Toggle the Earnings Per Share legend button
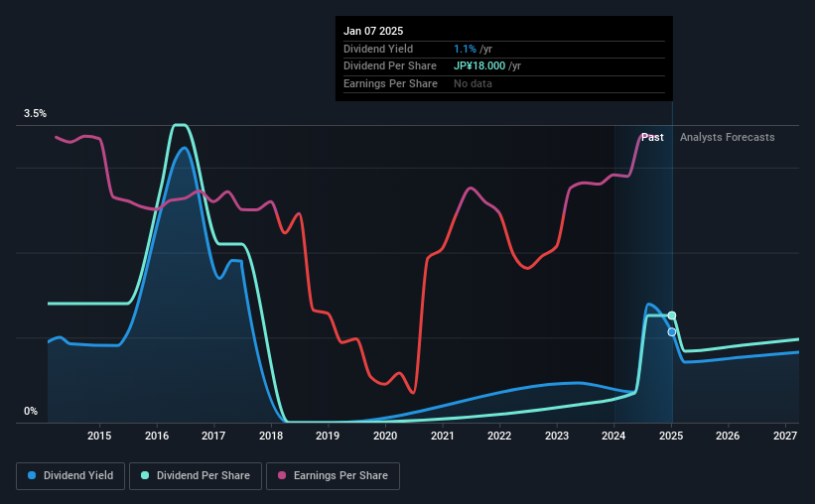The image size is (815, 504). [334, 476]
